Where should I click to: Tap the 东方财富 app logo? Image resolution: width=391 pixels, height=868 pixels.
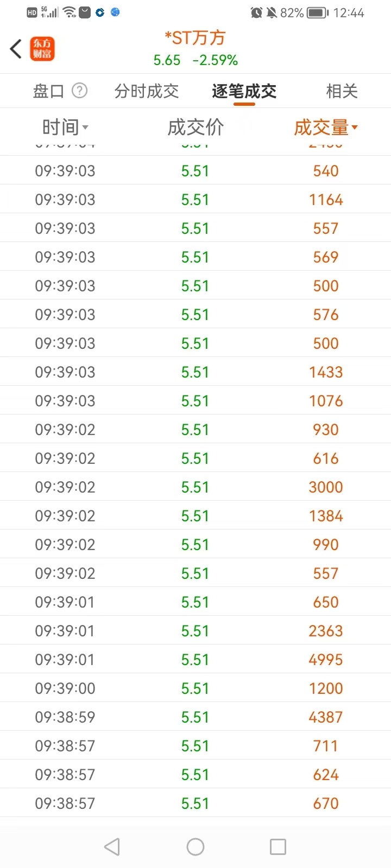pyautogui.click(x=42, y=49)
